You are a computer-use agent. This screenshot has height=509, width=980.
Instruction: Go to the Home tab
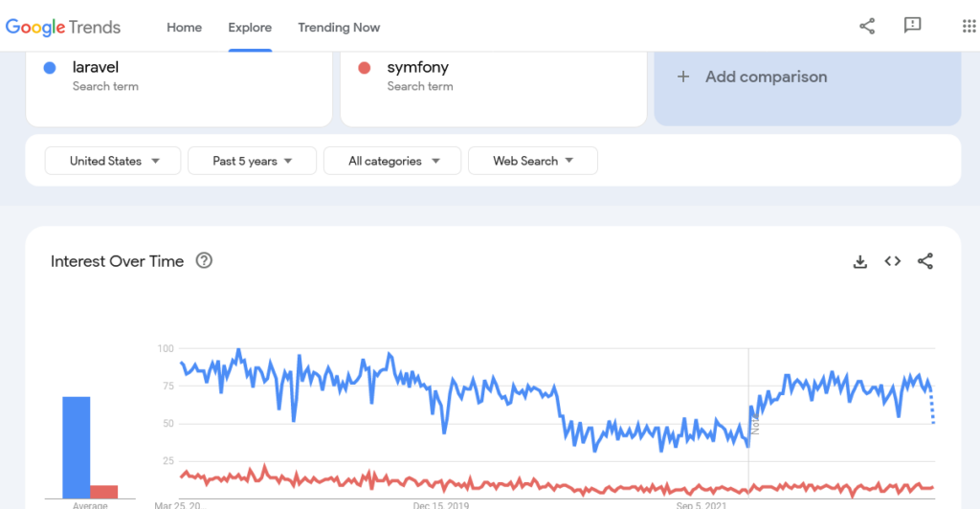[185, 28]
